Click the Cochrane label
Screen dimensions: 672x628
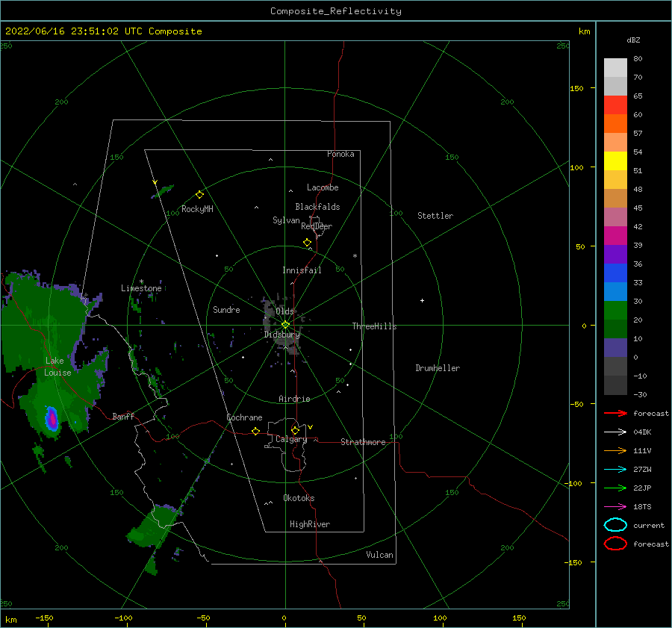[x=244, y=417]
